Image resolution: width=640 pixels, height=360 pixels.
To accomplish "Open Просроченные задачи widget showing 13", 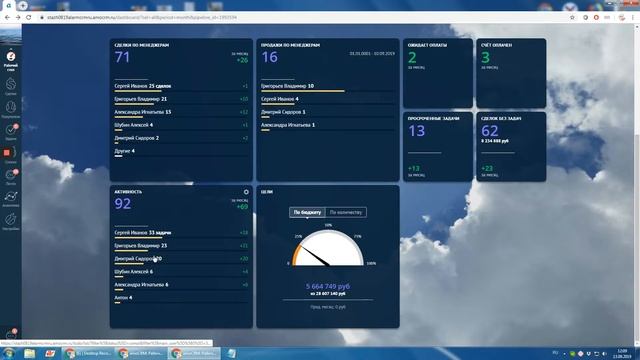I will click(438, 147).
